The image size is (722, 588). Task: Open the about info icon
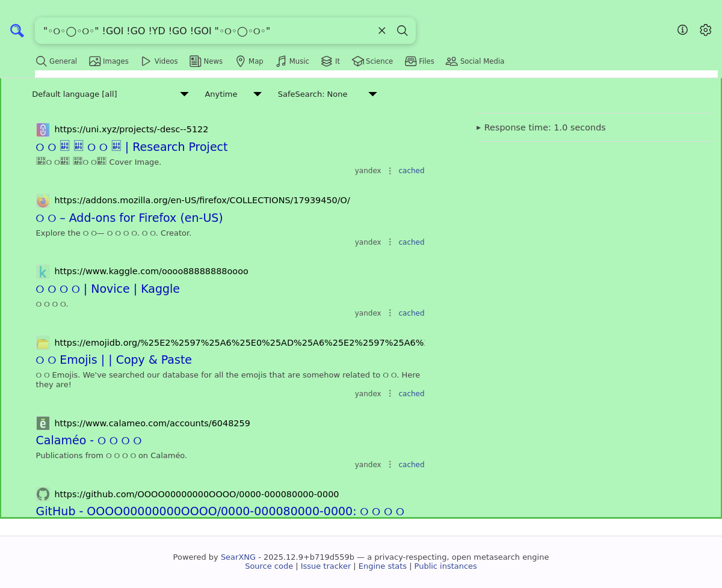tap(682, 30)
